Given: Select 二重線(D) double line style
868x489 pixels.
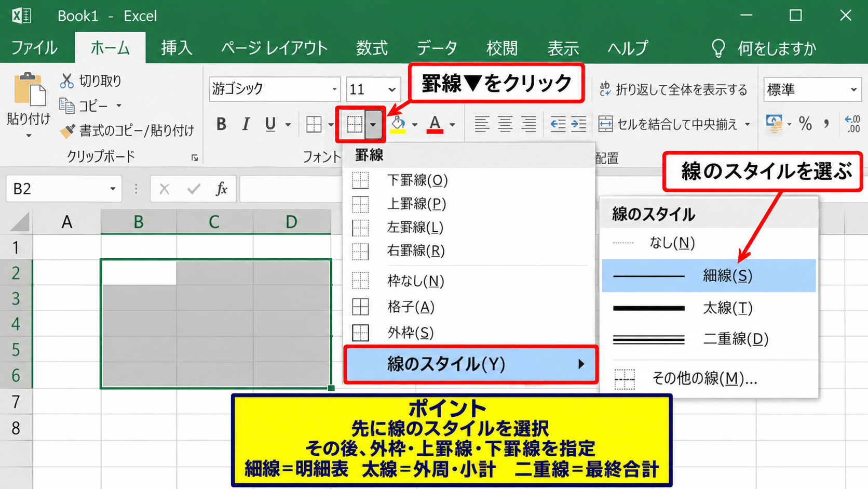Looking at the screenshot, I should 709,339.
